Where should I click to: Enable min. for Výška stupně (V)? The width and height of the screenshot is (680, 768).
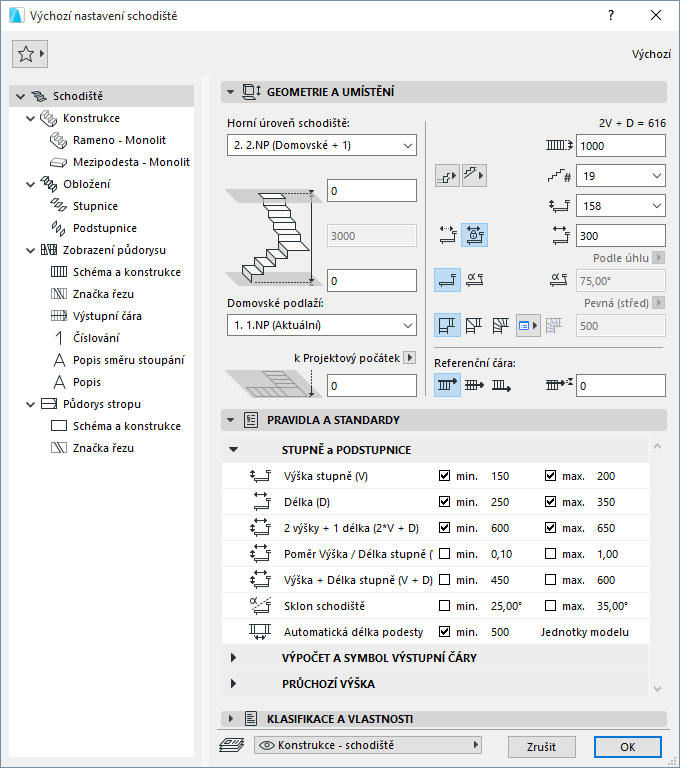[444, 476]
